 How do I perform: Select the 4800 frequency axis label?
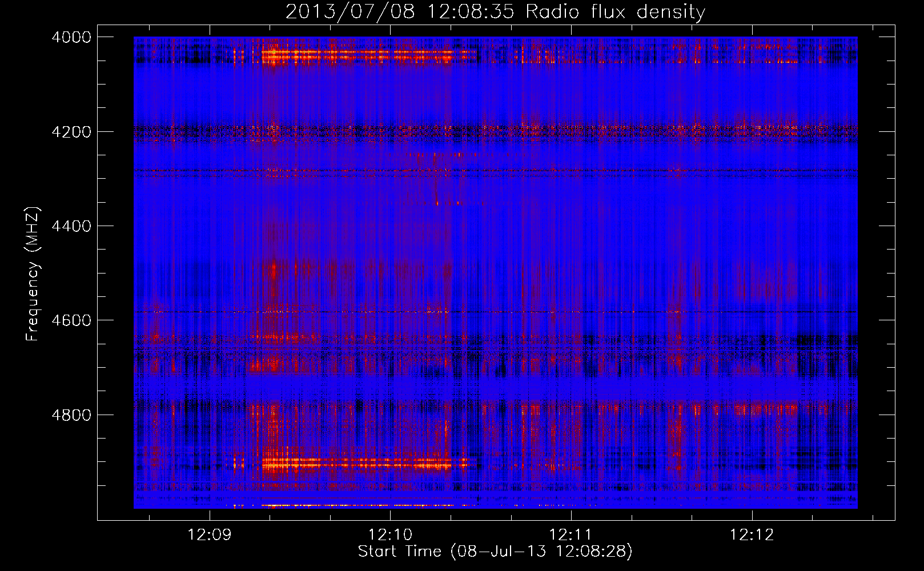coord(71,415)
